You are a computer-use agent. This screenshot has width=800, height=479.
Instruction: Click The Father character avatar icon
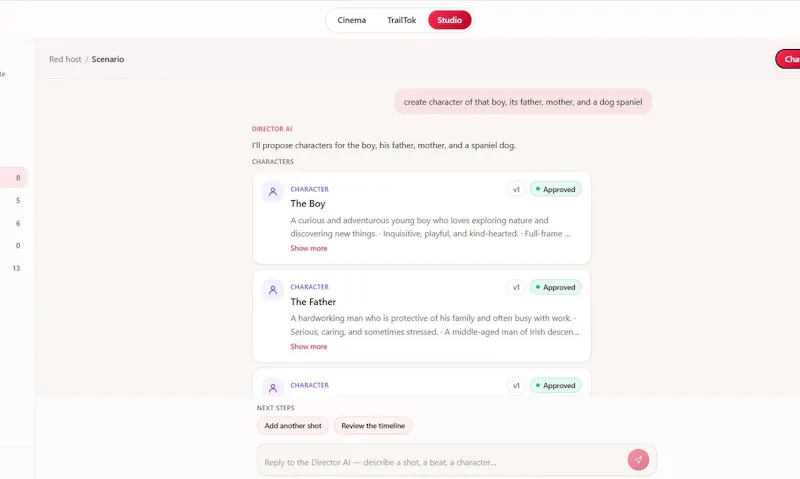(273, 290)
